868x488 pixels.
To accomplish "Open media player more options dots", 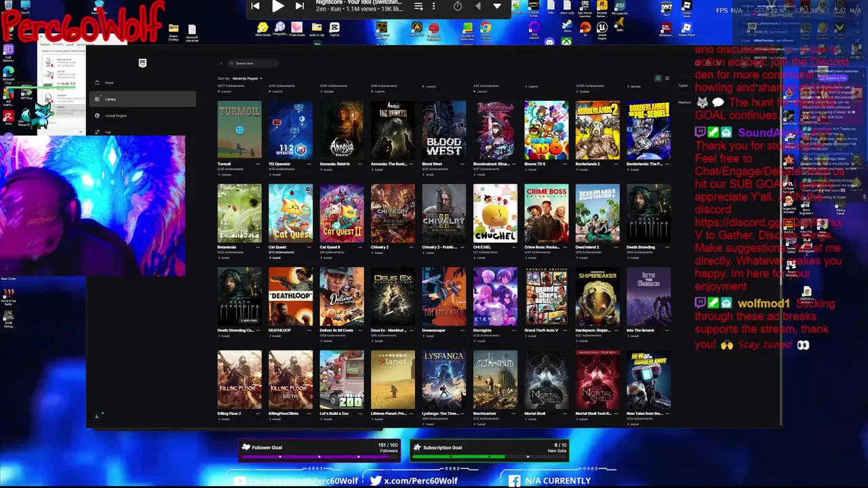I will 434,6.
